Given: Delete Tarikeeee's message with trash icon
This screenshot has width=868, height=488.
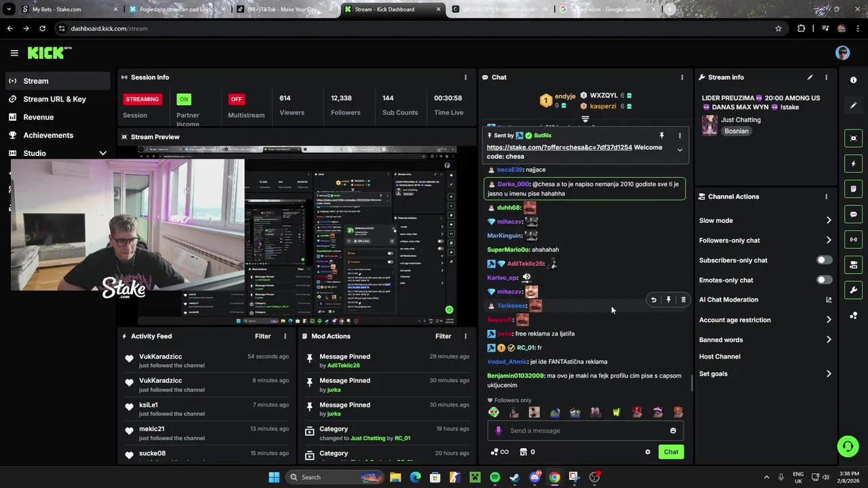Looking at the screenshot, I should [x=683, y=300].
